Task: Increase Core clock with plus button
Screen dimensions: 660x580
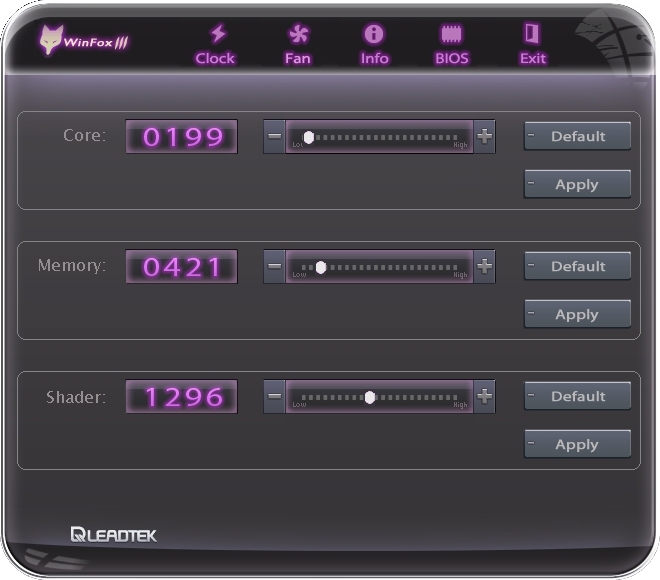Action: point(484,136)
